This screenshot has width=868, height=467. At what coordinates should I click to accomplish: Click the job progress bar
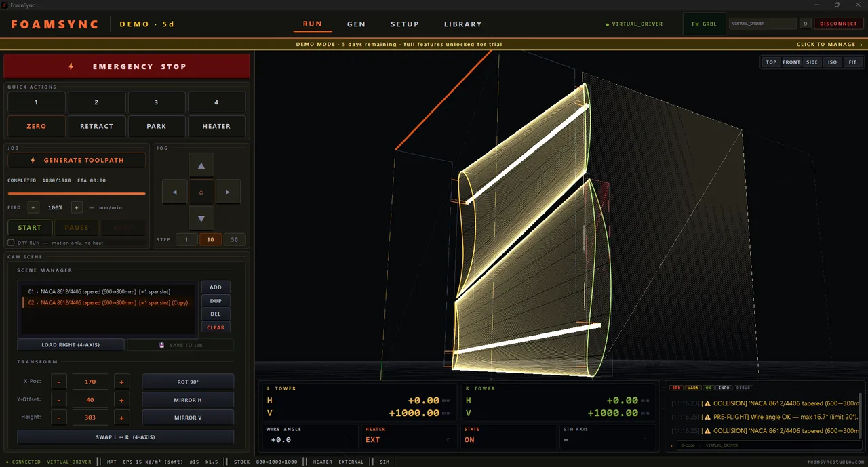click(77, 194)
